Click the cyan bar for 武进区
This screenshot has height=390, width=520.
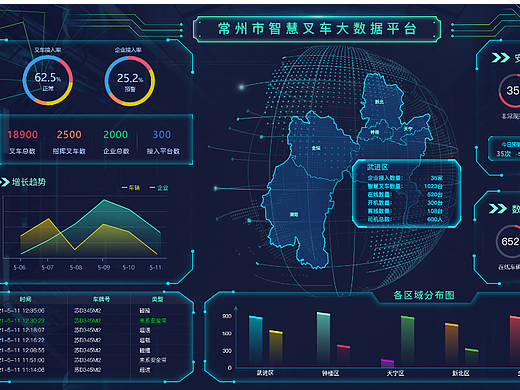click(x=256, y=341)
